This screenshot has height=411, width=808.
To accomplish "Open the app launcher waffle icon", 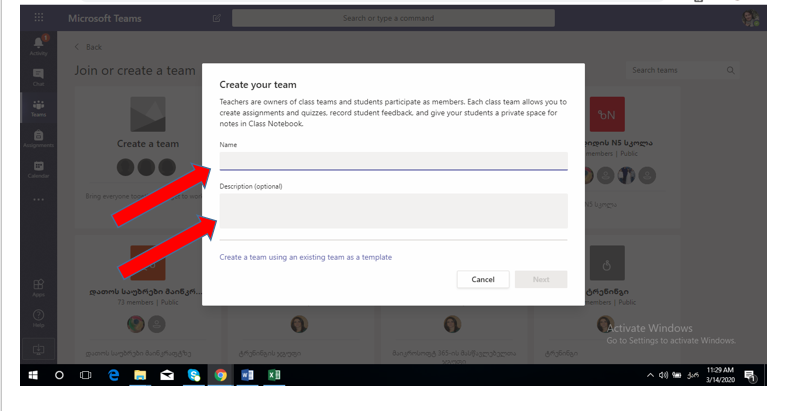I will (x=39, y=18).
